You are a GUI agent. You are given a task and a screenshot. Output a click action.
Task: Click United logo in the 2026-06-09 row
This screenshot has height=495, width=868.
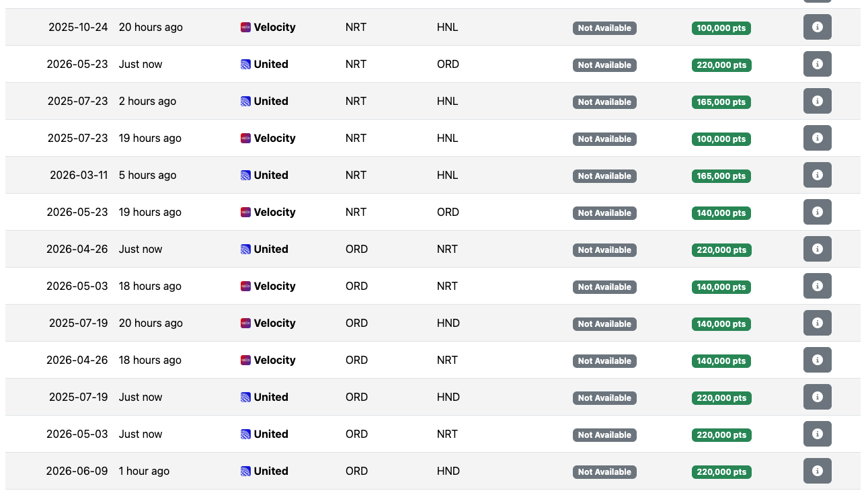pos(245,471)
